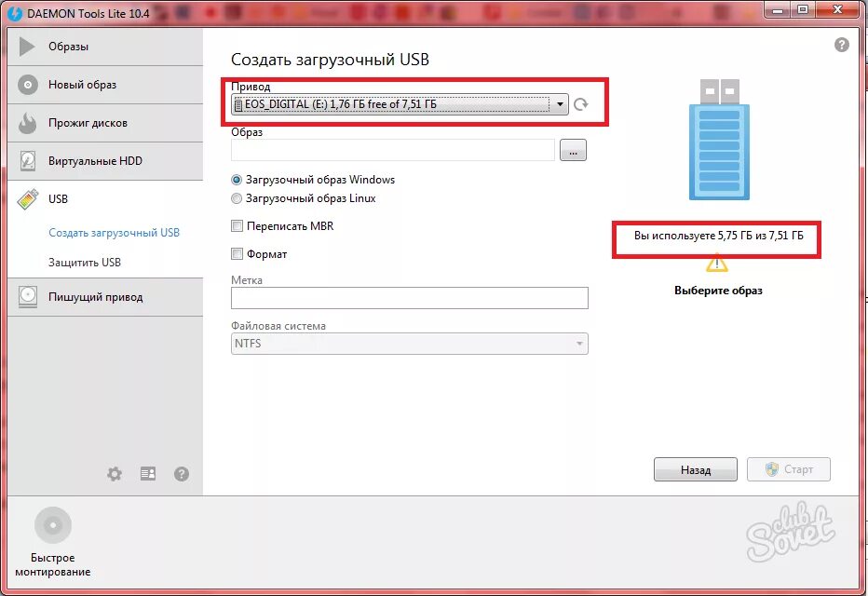
Task: Open the Пишущий привод menu item
Action: [x=105, y=297]
